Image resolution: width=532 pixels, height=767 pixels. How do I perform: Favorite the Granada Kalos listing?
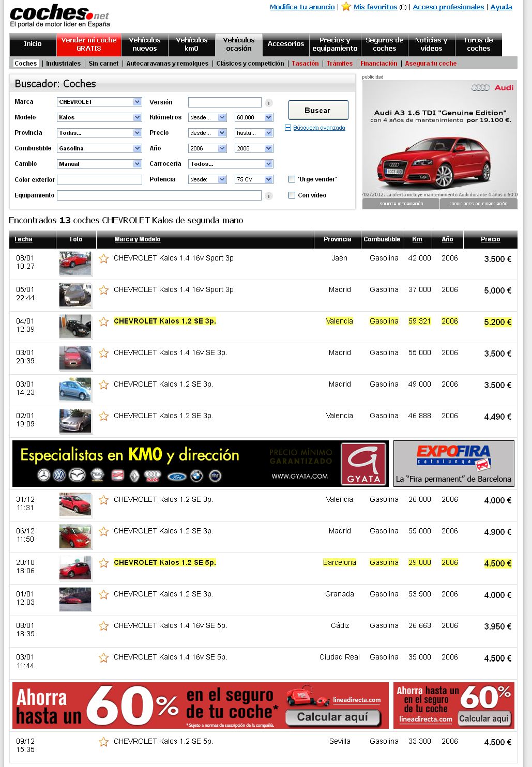pos(104,594)
